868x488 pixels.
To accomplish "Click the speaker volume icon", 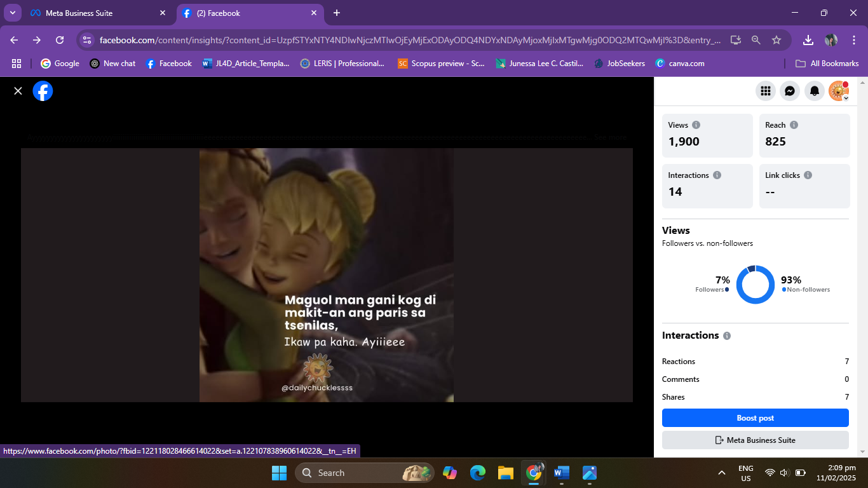I will [784, 473].
